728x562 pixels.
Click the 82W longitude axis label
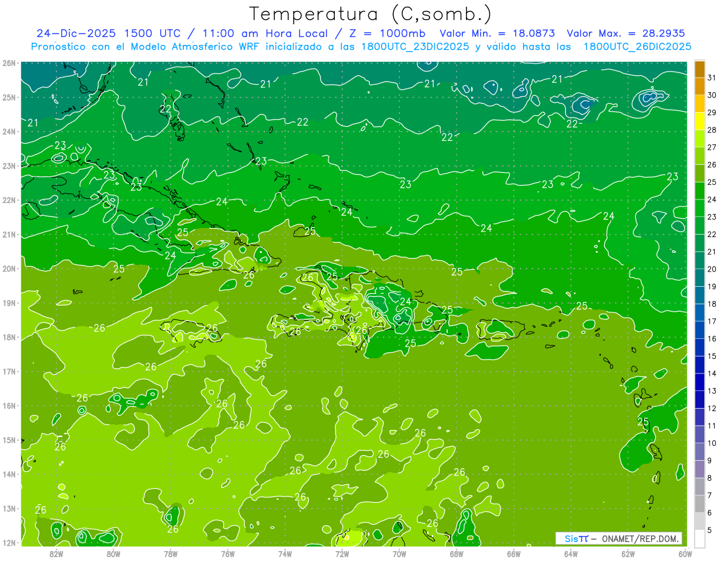[56, 554]
